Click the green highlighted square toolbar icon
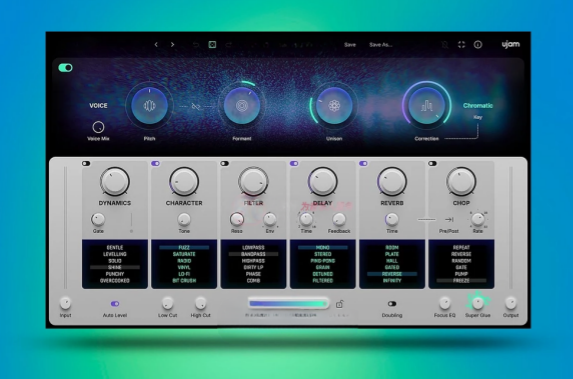 212,45
